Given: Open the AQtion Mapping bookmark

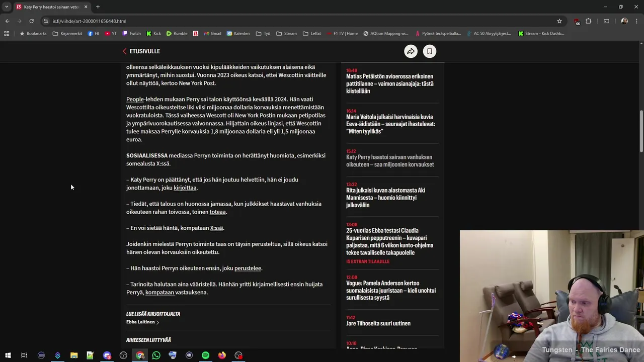Looking at the screenshot, I should pyautogui.click(x=386, y=34).
